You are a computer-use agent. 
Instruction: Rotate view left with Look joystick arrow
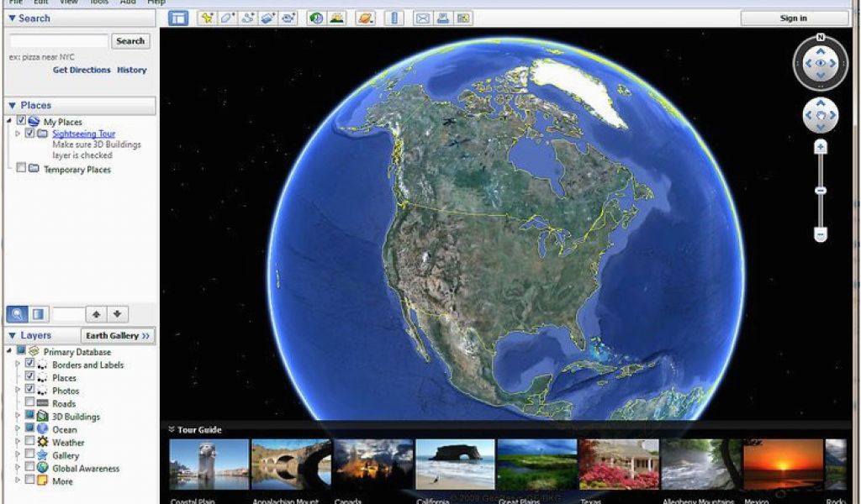click(x=808, y=64)
